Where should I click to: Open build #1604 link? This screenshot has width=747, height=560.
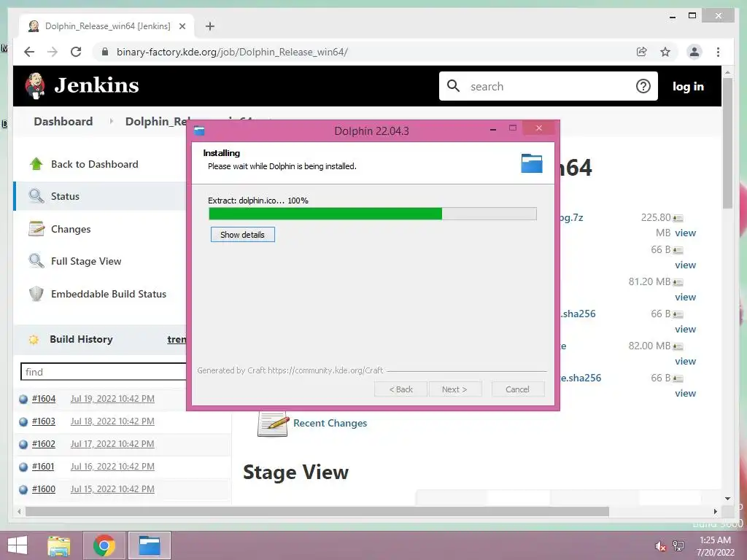click(43, 399)
